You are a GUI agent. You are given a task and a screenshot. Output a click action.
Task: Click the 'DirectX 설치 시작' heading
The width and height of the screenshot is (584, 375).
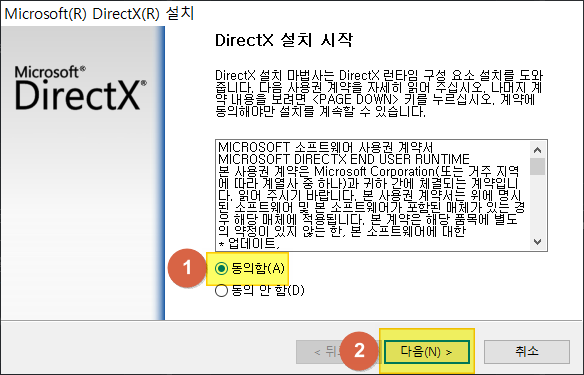click(x=284, y=40)
